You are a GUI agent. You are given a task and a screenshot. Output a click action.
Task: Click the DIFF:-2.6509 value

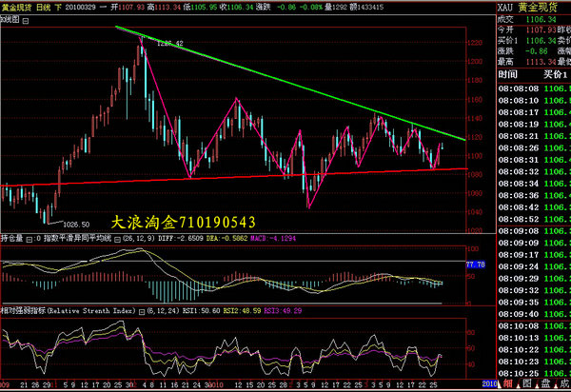(x=180, y=239)
